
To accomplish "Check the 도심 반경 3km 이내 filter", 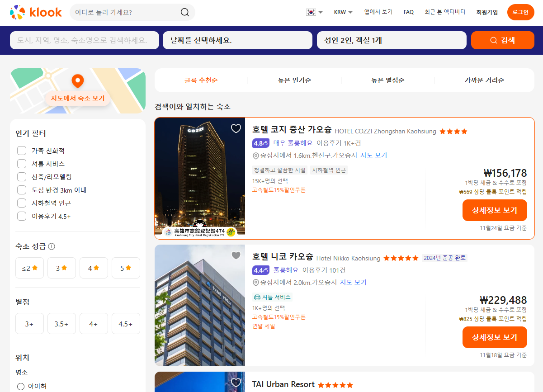I will click(x=22, y=190).
